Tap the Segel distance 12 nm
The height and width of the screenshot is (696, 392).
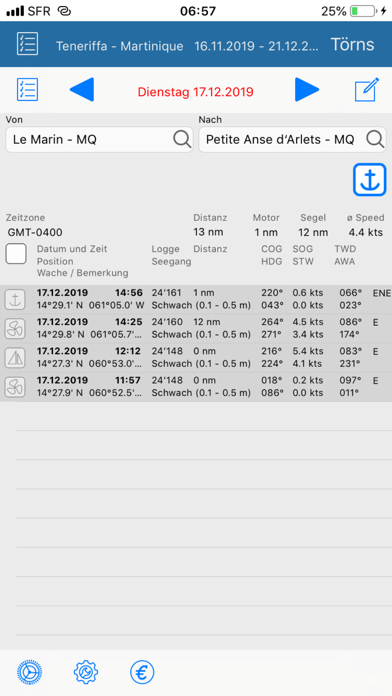click(313, 233)
